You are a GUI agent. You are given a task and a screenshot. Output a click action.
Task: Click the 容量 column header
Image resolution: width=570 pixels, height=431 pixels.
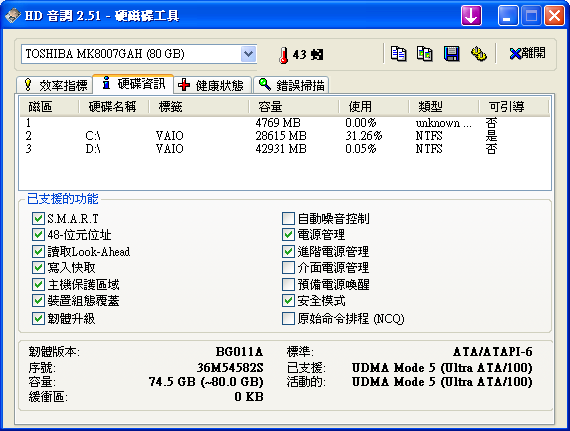point(294,107)
